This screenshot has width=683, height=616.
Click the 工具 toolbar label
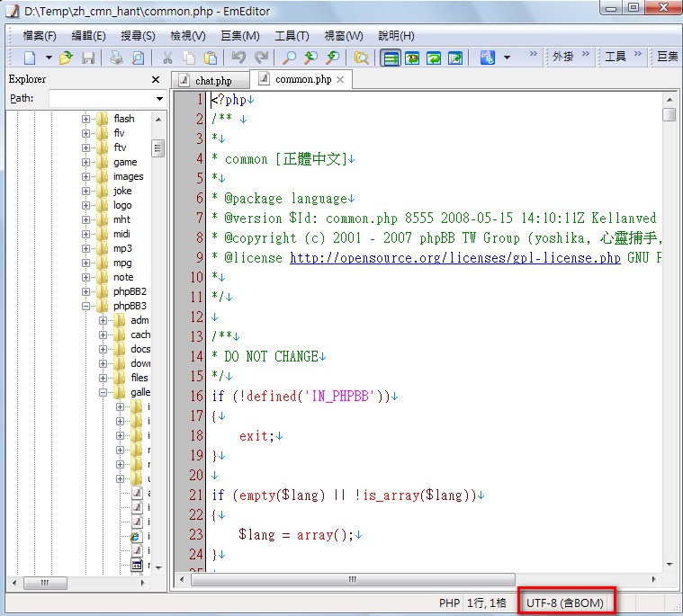[616, 57]
